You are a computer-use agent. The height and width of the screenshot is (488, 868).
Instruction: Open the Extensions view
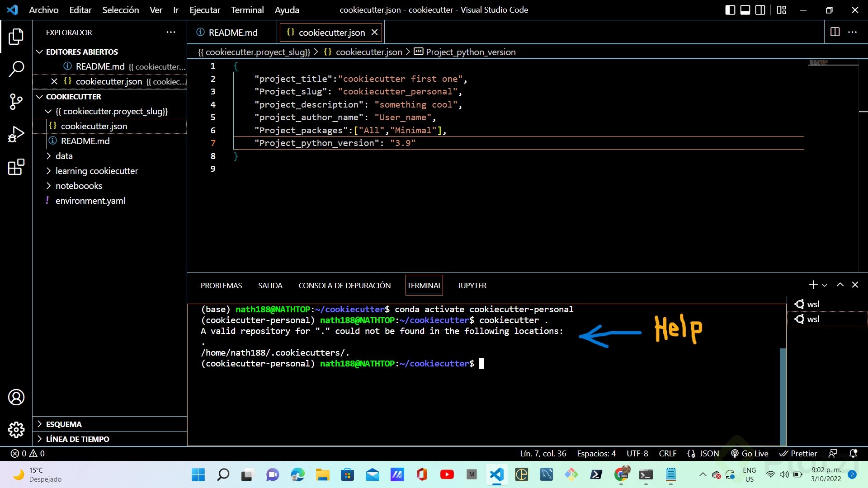(16, 167)
